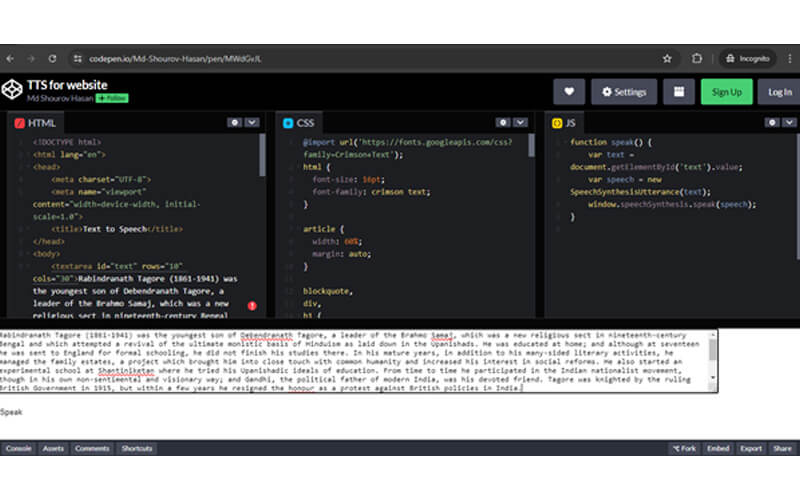800x500 pixels.
Task: Change the editor layout view icon
Action: pyautogui.click(x=679, y=92)
